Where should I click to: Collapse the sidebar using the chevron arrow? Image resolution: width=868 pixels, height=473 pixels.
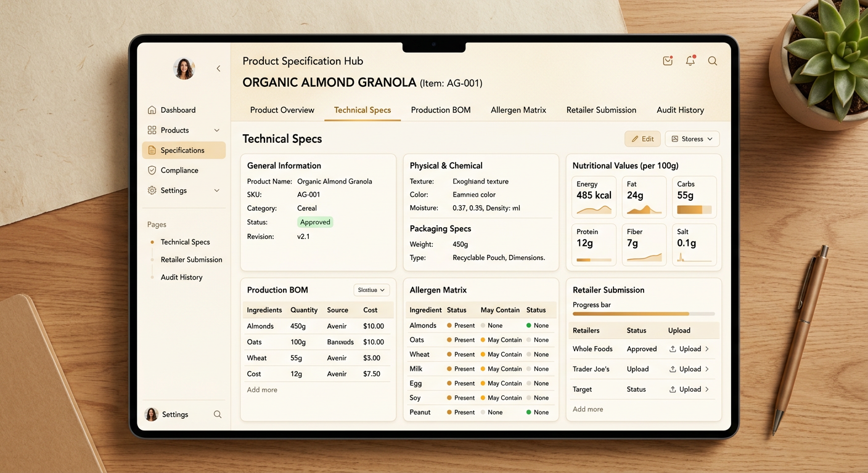218,68
